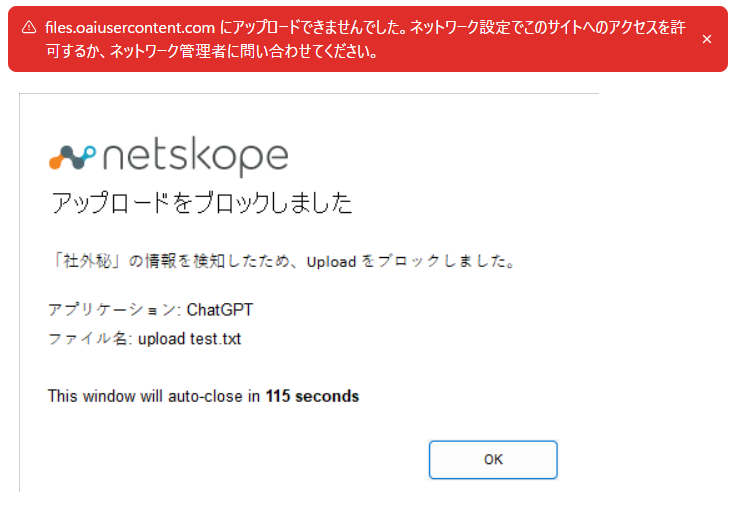Click the ファイル名 label
Screen dimensions: 751x510
pos(89,339)
